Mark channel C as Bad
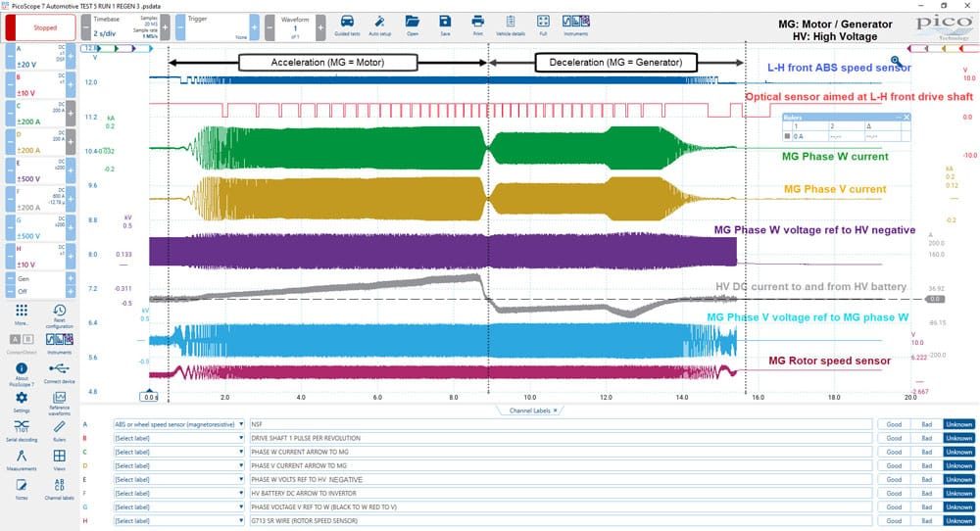Image resolution: width=980 pixels, height=531 pixels. (x=926, y=452)
